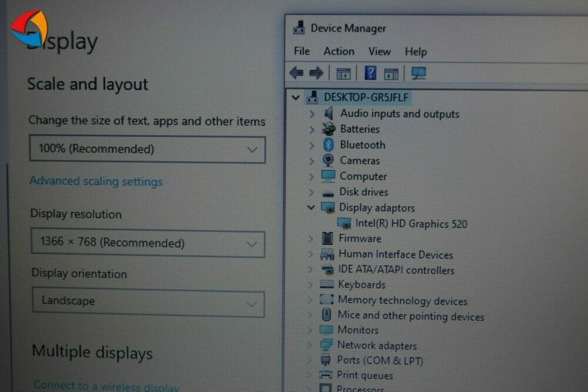Viewport: 588px width, 392px height.
Task: Click the blue Help question mark toolbar icon
Action: click(370, 73)
